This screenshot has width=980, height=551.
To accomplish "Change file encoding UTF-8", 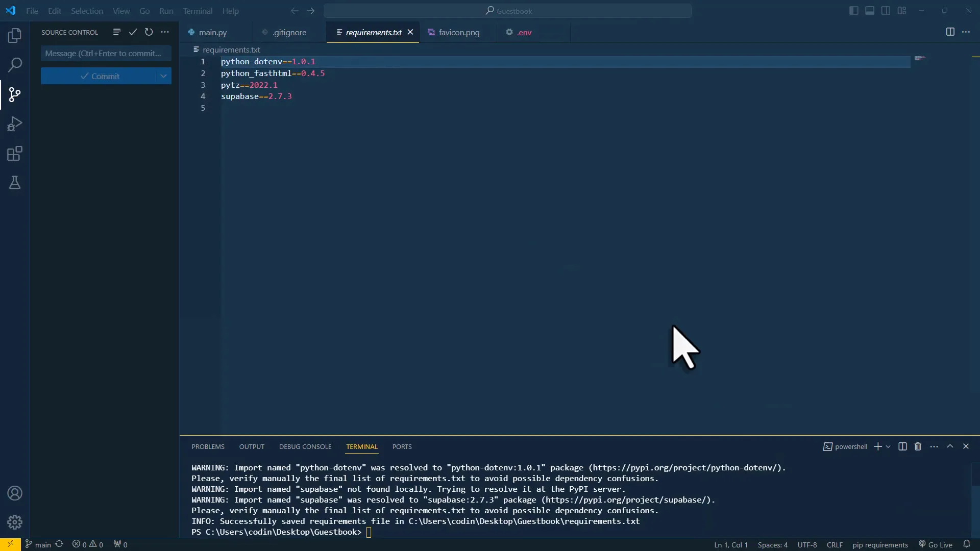I will tap(807, 544).
